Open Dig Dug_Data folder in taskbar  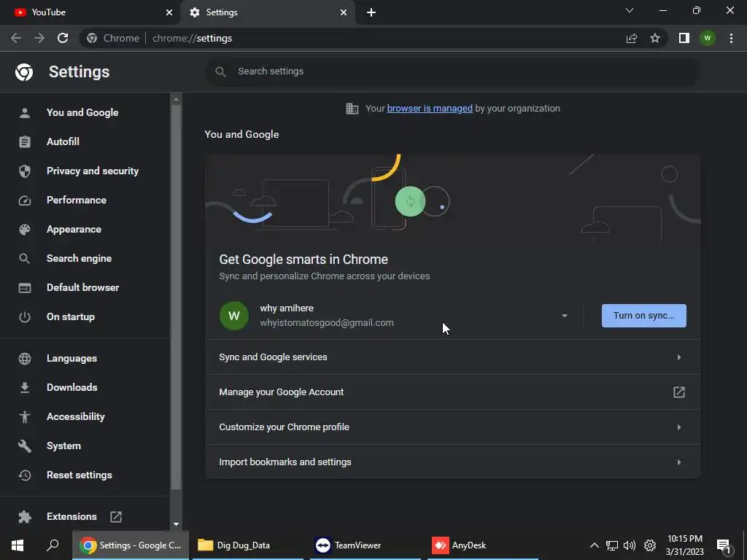click(247, 545)
